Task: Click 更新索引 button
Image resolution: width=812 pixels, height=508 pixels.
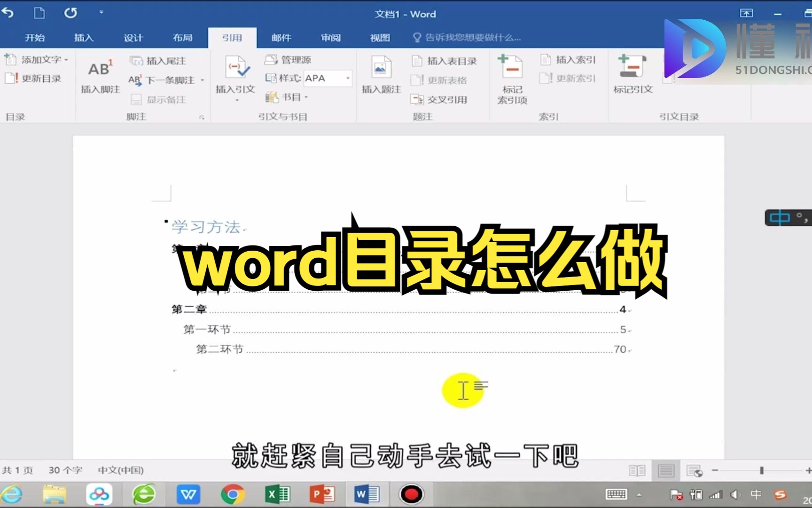Action: tap(568, 78)
